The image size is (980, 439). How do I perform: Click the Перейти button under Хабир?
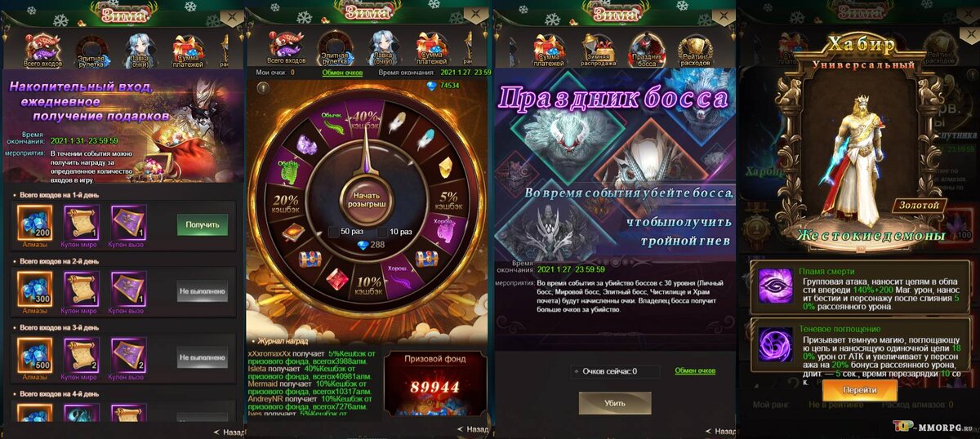point(860,389)
